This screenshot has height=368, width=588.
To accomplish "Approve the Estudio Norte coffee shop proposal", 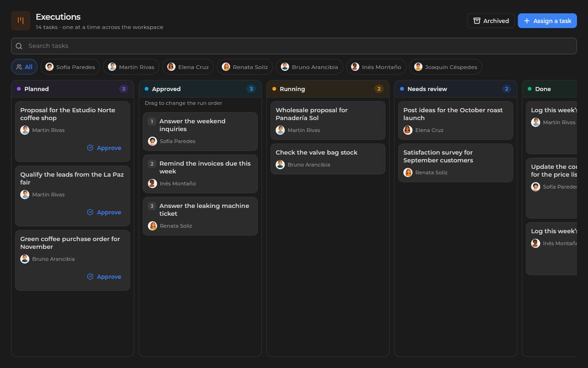I will click(104, 148).
